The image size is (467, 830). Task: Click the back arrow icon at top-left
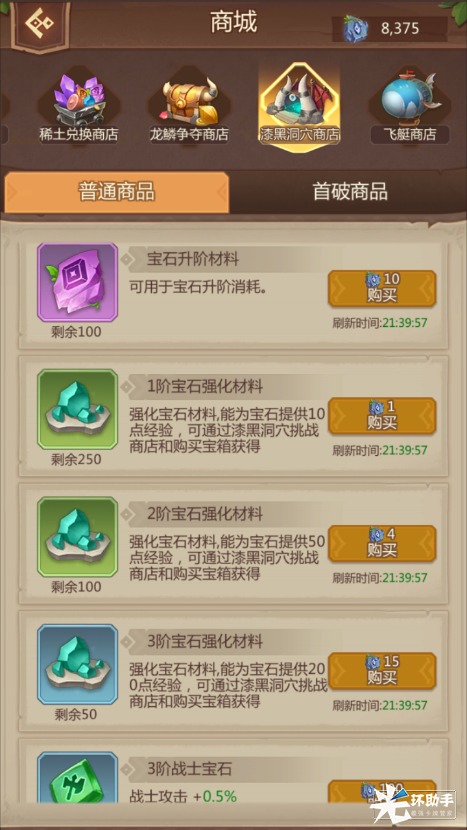click(x=40, y=22)
